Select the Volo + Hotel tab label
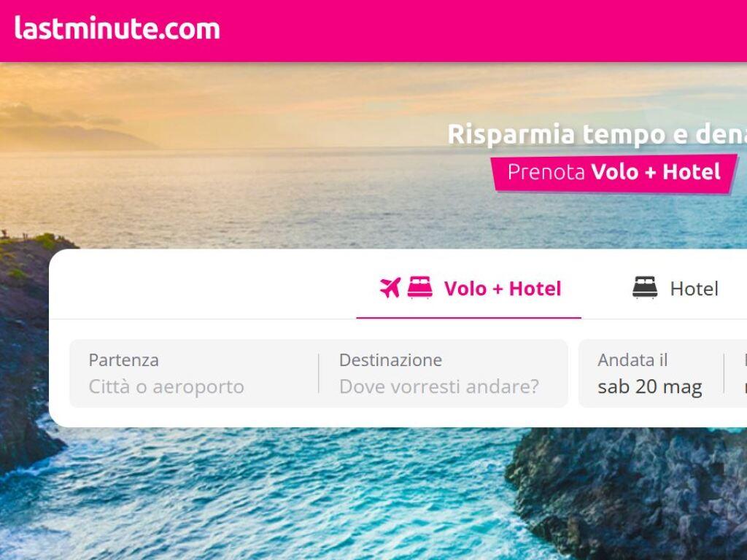 [x=503, y=289]
